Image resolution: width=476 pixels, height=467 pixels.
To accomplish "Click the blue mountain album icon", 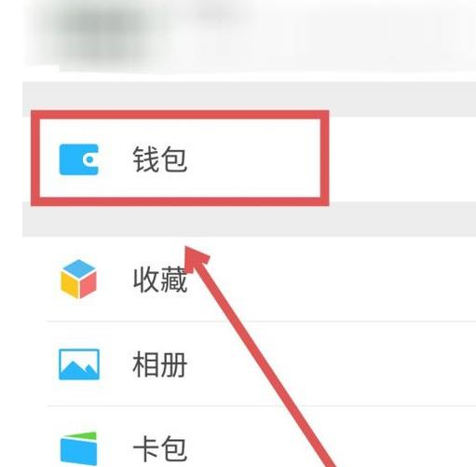I will click(x=79, y=364).
